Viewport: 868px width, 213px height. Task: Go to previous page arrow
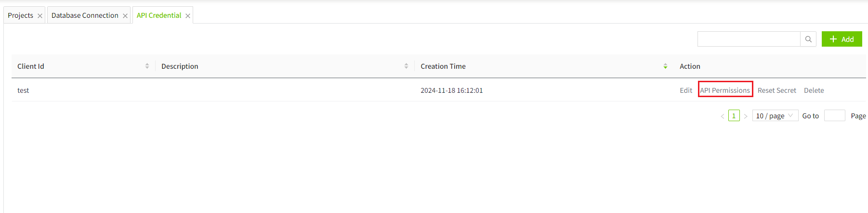tap(722, 116)
